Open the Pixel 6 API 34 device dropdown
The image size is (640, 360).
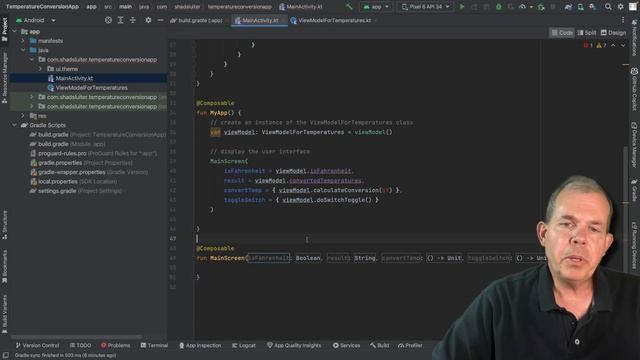[x=425, y=7]
